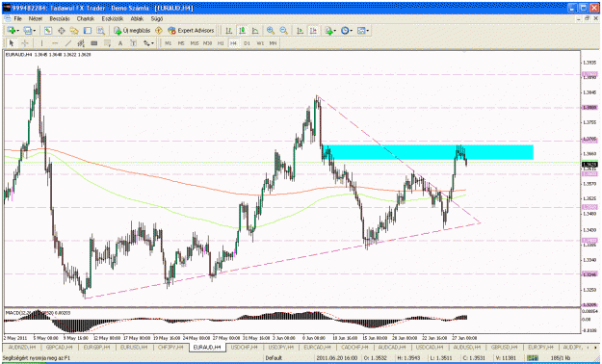Viewport: 602px width, 364px height.
Task: Select the Text Label 'T' tool
Action: (x=133, y=43)
